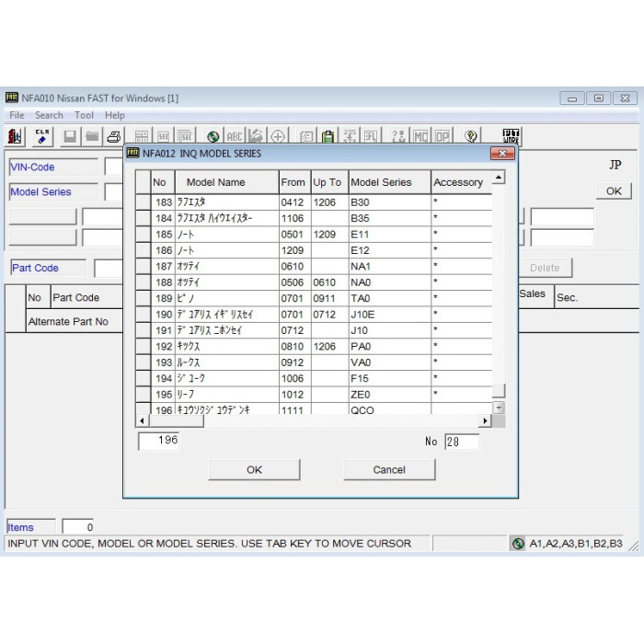Click the stacked SEC pages icon
This screenshot has height=644, width=644.
[185, 136]
